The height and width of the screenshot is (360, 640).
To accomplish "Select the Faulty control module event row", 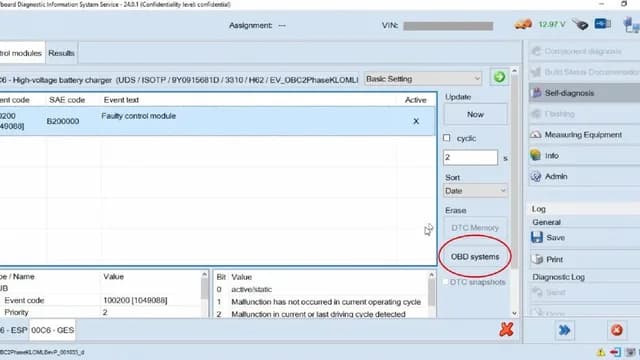I will click(x=218, y=121).
